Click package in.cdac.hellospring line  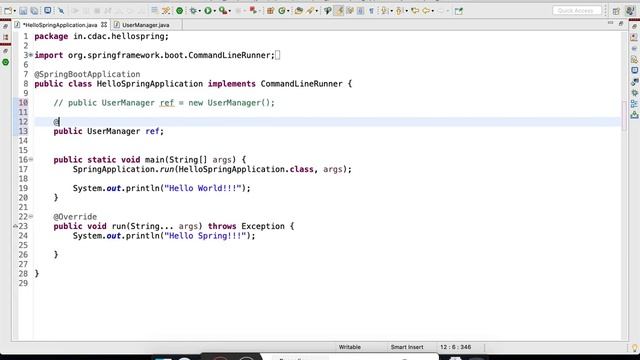coord(102,36)
